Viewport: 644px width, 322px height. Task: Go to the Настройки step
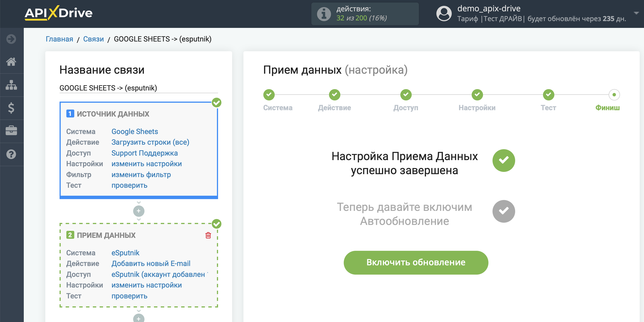pos(477,95)
